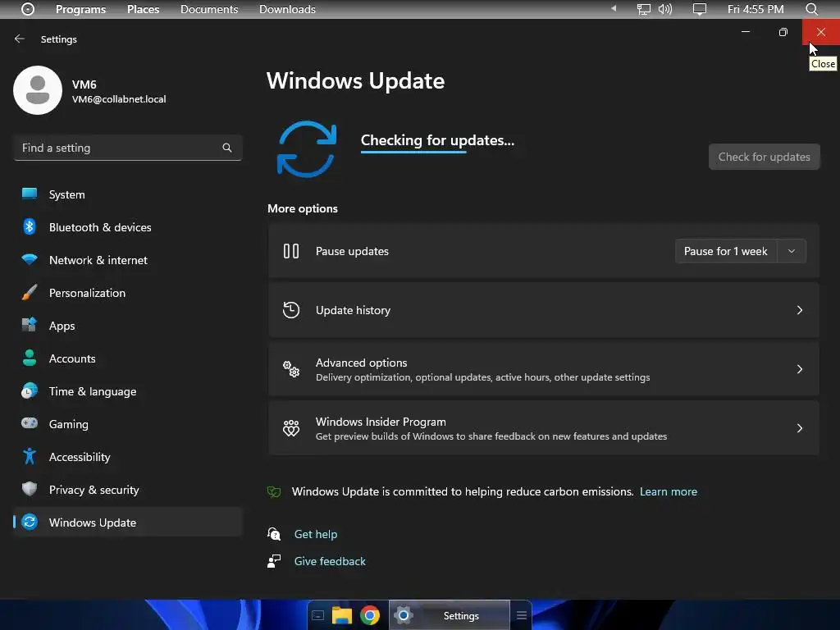Select the Network & internet wifi icon

coord(30,259)
